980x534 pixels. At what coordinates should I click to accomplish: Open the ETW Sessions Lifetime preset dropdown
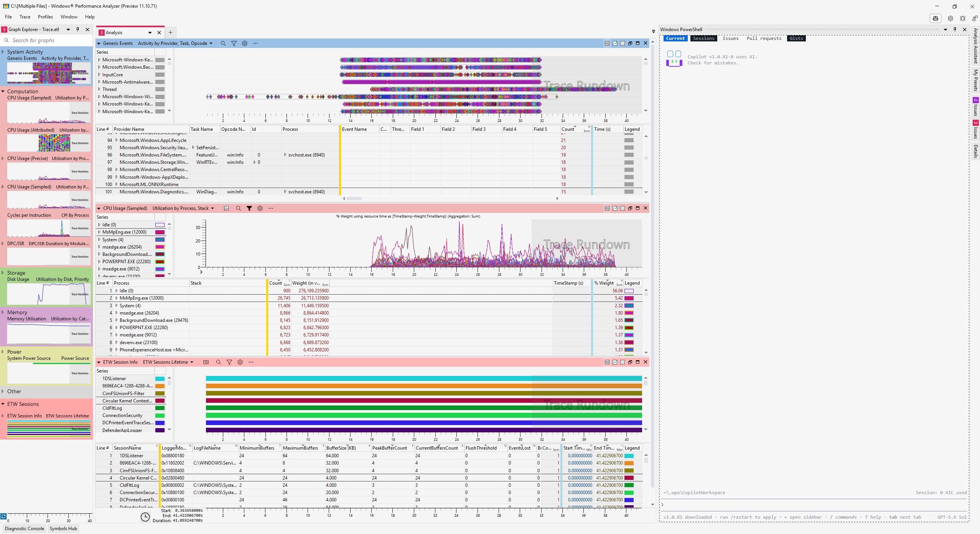[x=192, y=362]
